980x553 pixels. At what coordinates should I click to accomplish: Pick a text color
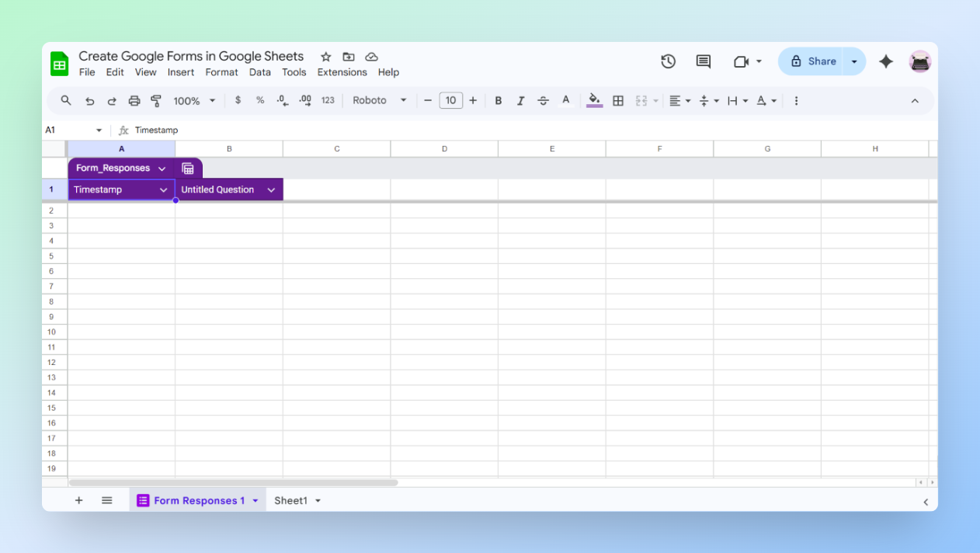coord(566,100)
